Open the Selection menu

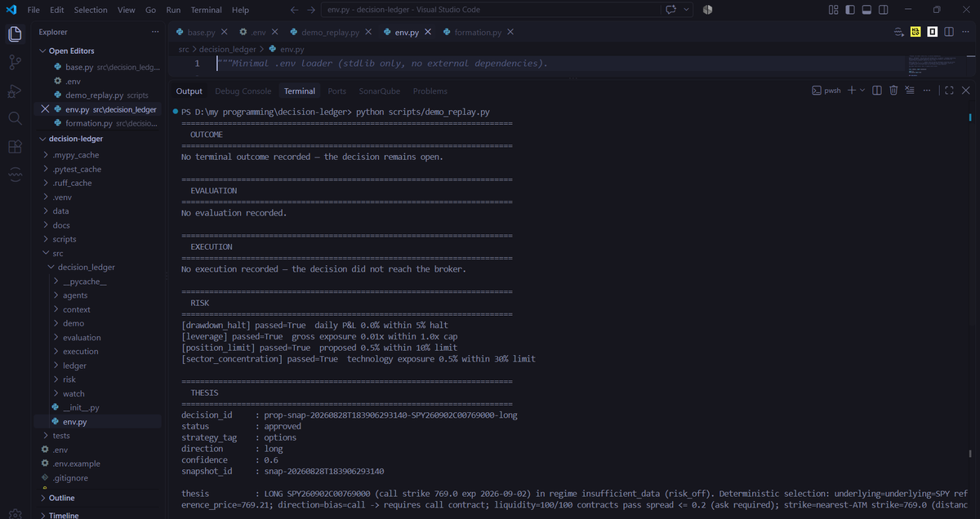[91, 10]
